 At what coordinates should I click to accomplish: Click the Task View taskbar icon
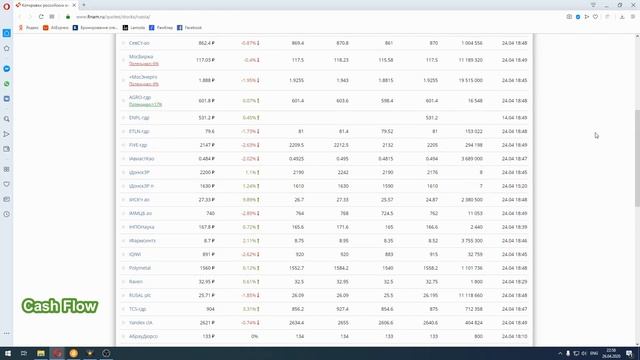click(x=24, y=353)
